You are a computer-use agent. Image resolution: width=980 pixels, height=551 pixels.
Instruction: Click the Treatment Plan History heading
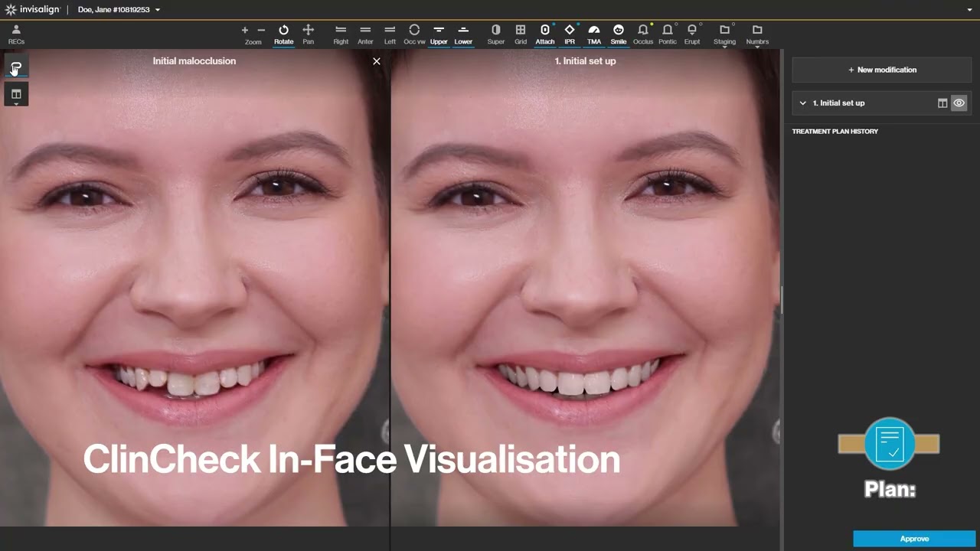835,132
